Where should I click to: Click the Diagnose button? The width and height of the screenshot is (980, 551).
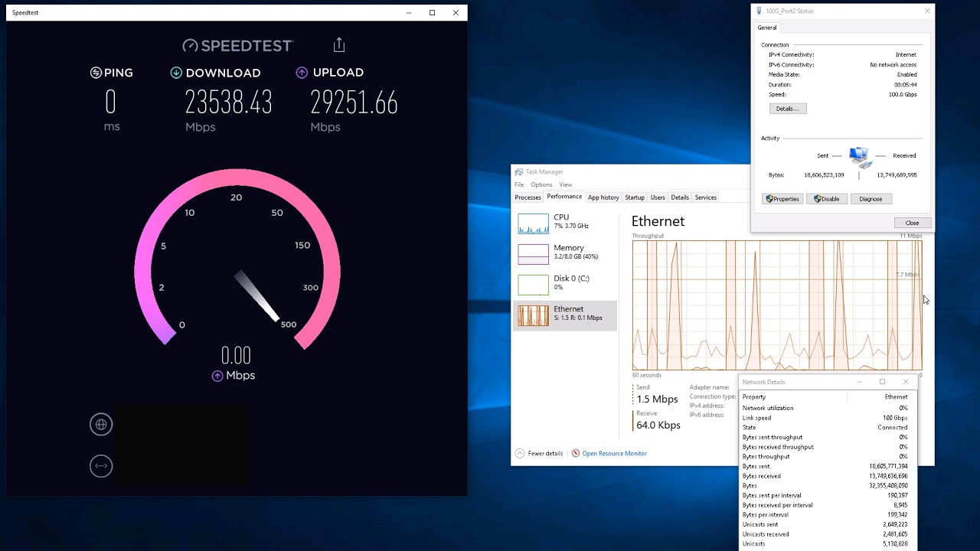pos(871,199)
